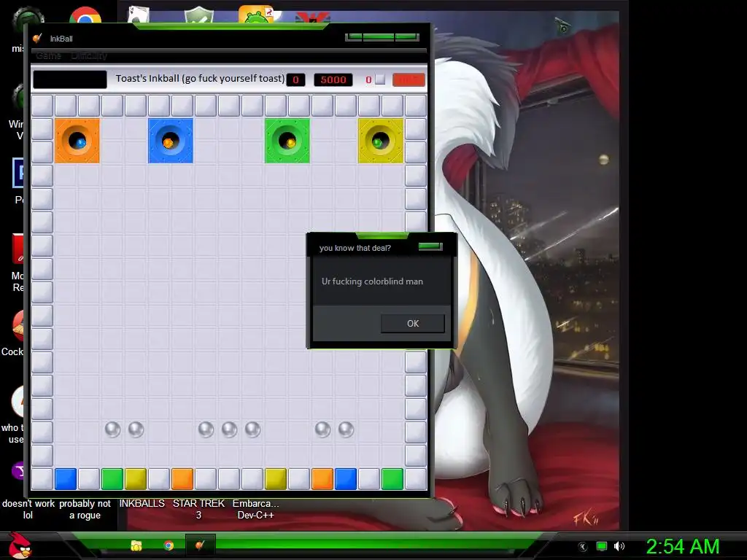Select the "probably not a rogue" desktop label
This screenshot has height=560, width=747.
coord(85,509)
